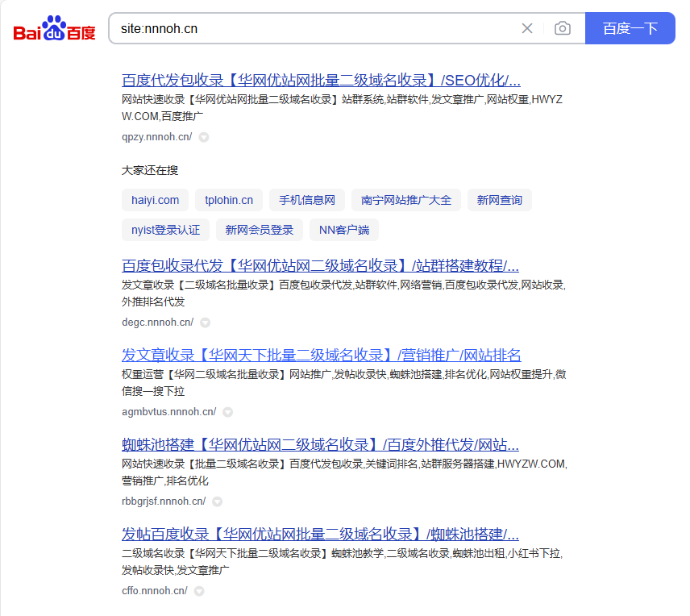Click snippet text starting 权重运营【华网二级域名
This screenshot has width=690, height=616.
point(343,383)
